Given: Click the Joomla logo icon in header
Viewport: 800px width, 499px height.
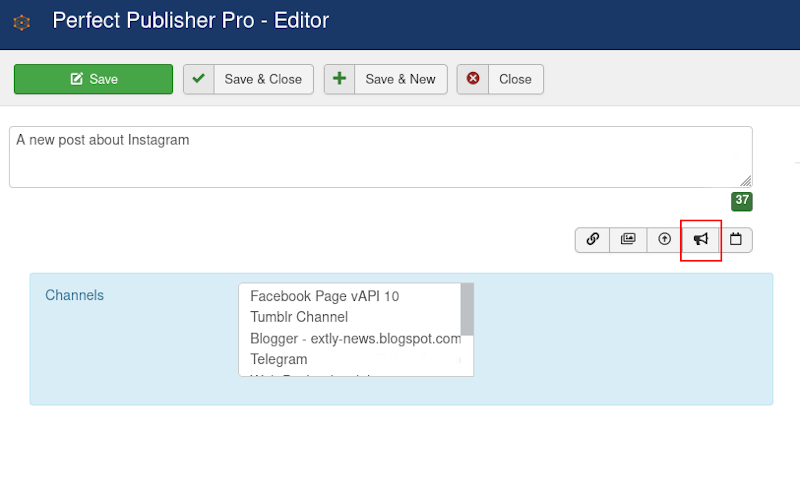Looking at the screenshot, I should 21,22.
